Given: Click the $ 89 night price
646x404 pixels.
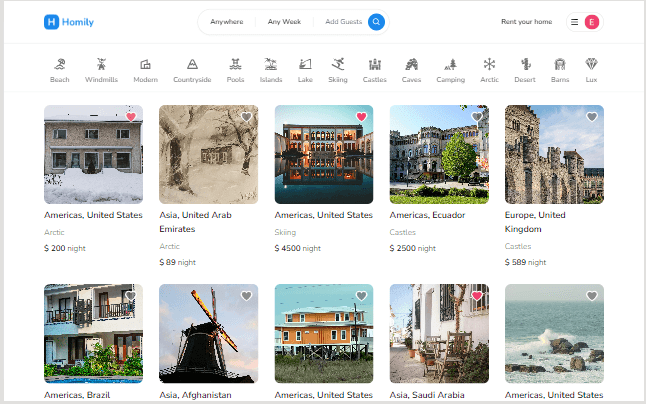Looking at the screenshot, I should click(x=178, y=262).
